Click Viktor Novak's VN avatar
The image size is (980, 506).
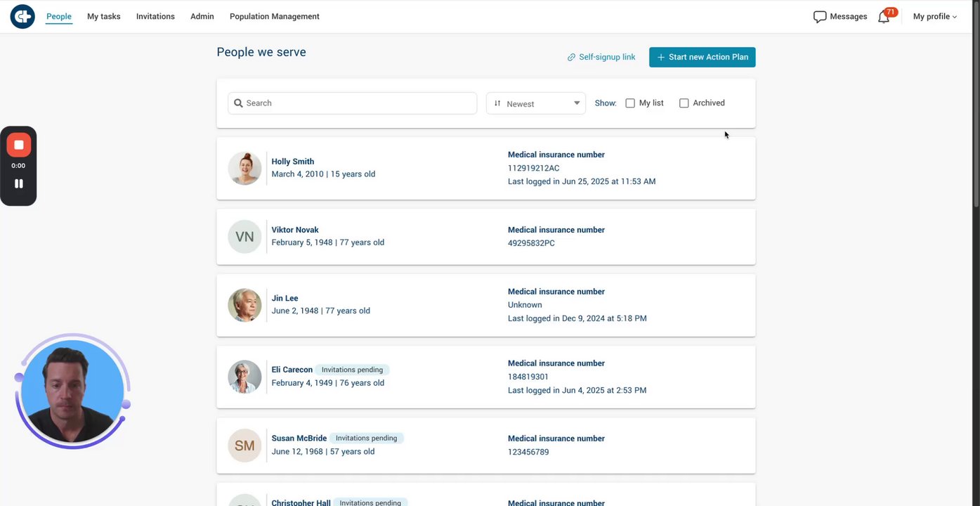click(244, 237)
